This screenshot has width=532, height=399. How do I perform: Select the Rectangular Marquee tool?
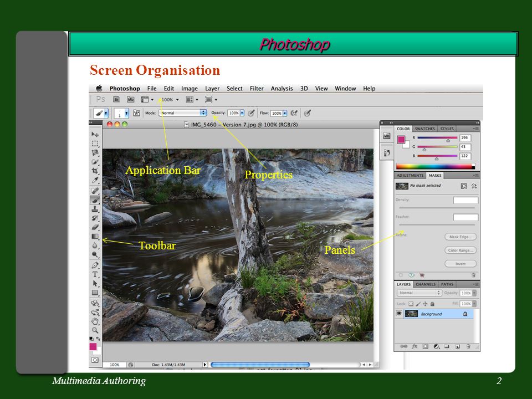click(95, 144)
